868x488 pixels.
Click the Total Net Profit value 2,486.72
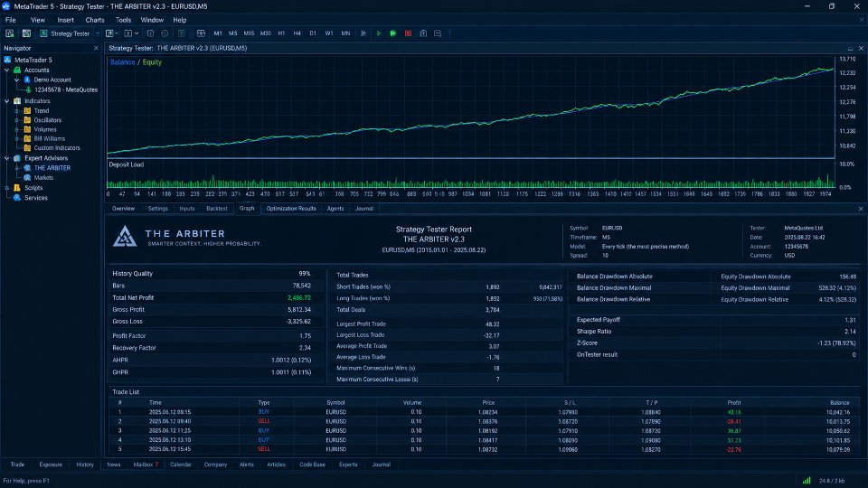tap(299, 297)
